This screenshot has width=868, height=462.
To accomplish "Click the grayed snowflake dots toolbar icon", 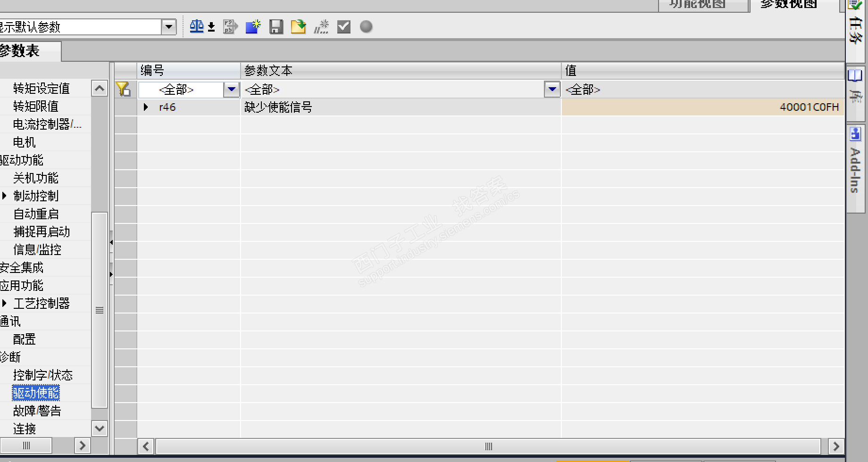I will (x=321, y=26).
